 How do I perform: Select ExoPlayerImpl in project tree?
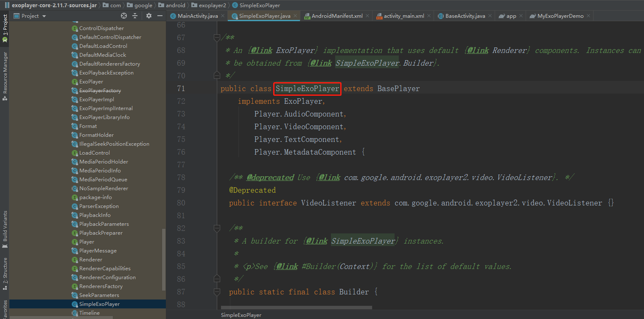click(96, 100)
